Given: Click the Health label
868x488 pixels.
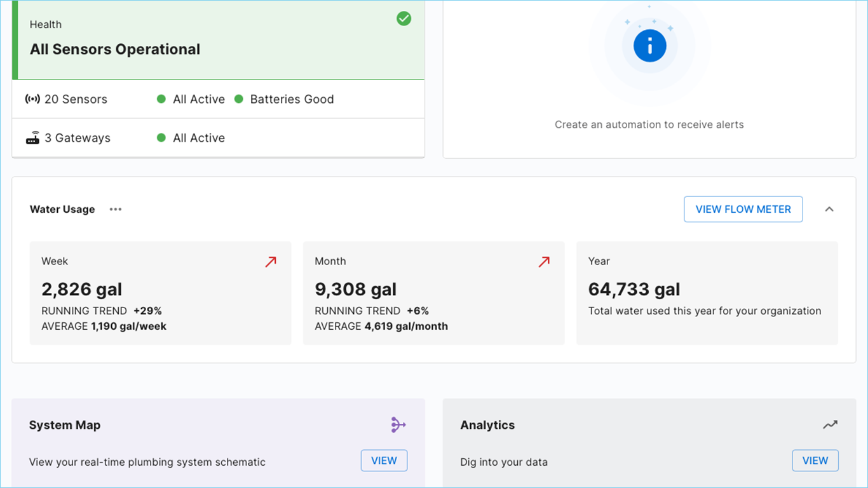Looking at the screenshot, I should coord(46,24).
